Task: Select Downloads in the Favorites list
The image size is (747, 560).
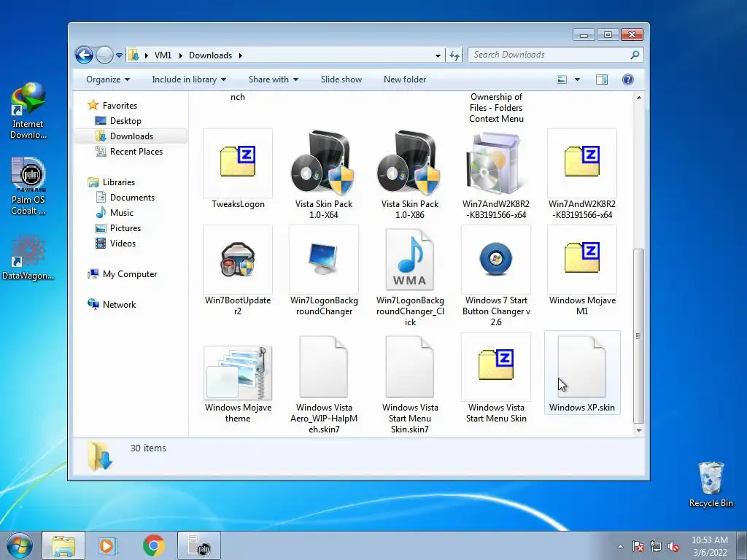Action: click(x=131, y=136)
